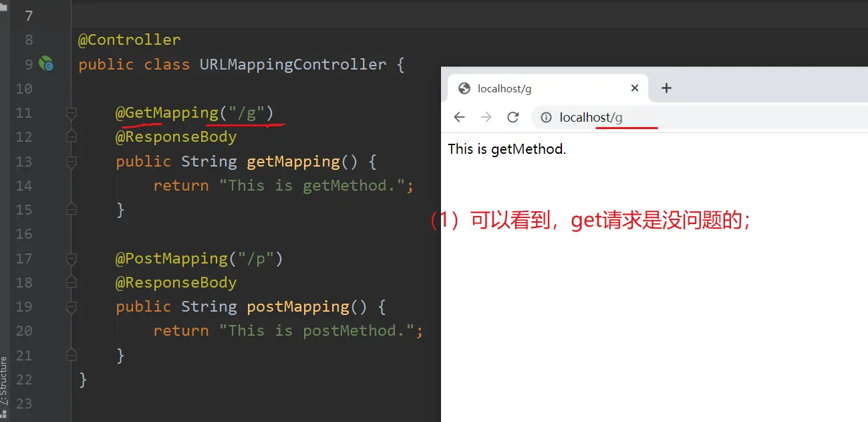Click the URLMappingController class name
This screenshot has height=422, width=868.
tap(293, 65)
